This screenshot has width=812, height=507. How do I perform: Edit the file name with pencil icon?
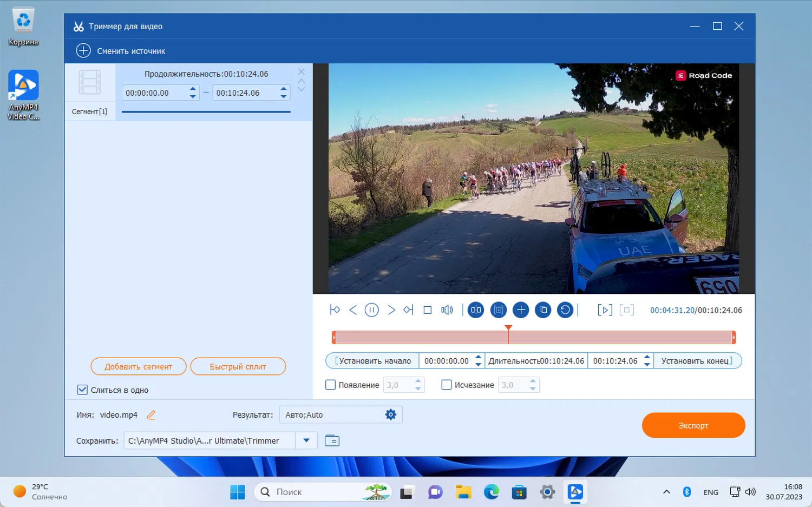151,415
